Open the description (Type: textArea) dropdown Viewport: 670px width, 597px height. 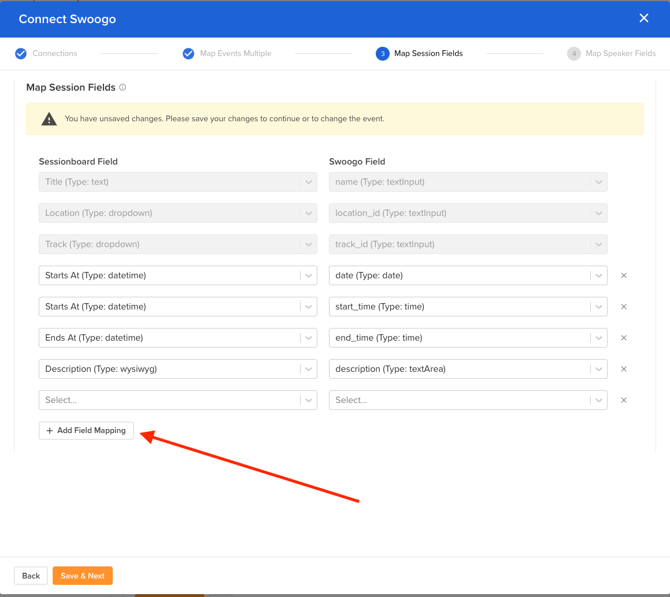[x=468, y=369]
